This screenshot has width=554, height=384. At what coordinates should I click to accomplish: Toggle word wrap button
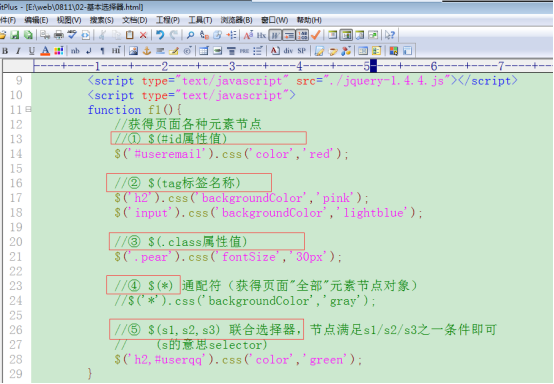click(276, 35)
